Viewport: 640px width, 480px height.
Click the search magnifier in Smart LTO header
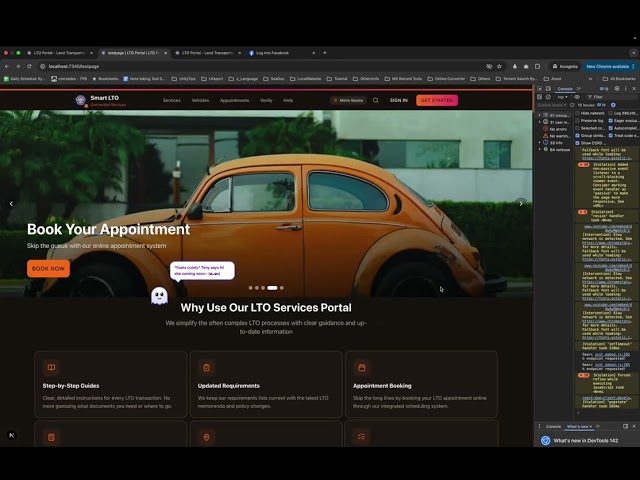376,100
